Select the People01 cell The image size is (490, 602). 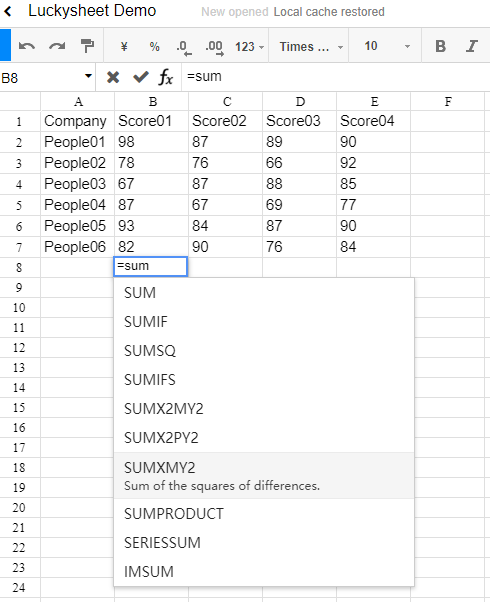78,142
